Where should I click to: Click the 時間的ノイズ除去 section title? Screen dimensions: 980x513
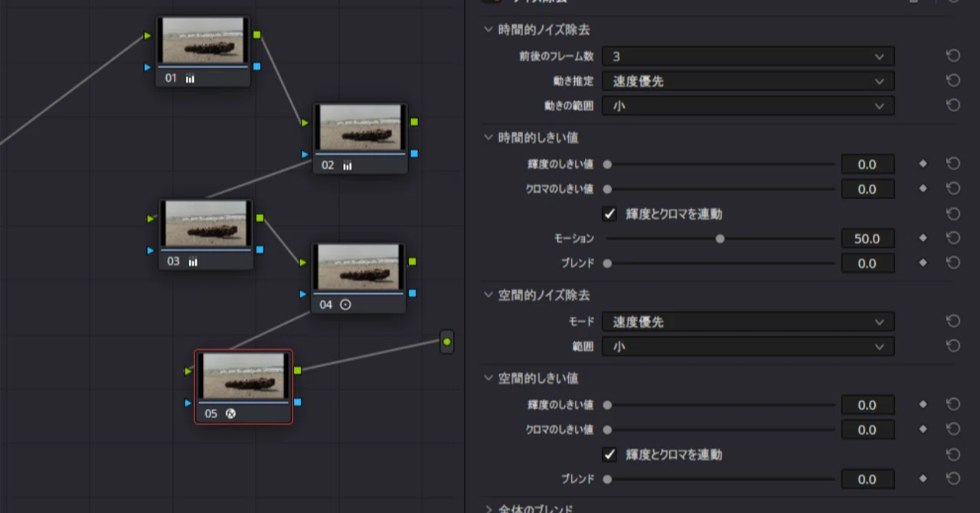(544, 30)
